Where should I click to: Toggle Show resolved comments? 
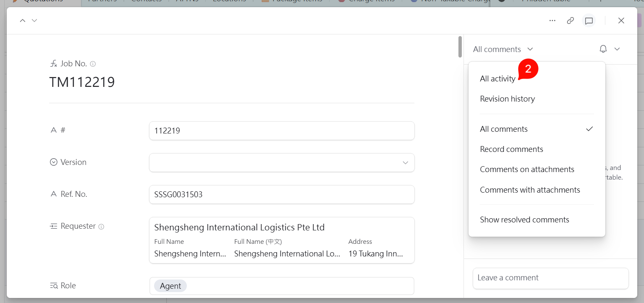(x=524, y=220)
